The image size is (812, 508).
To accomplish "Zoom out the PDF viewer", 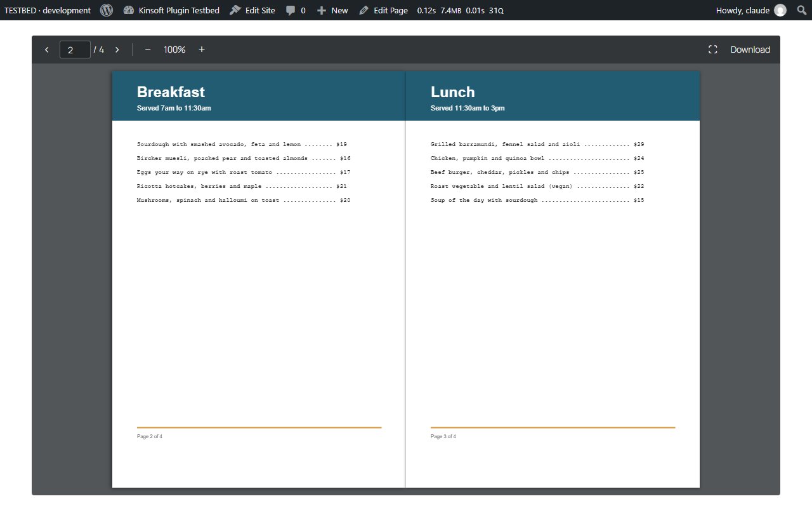I will [x=148, y=50].
